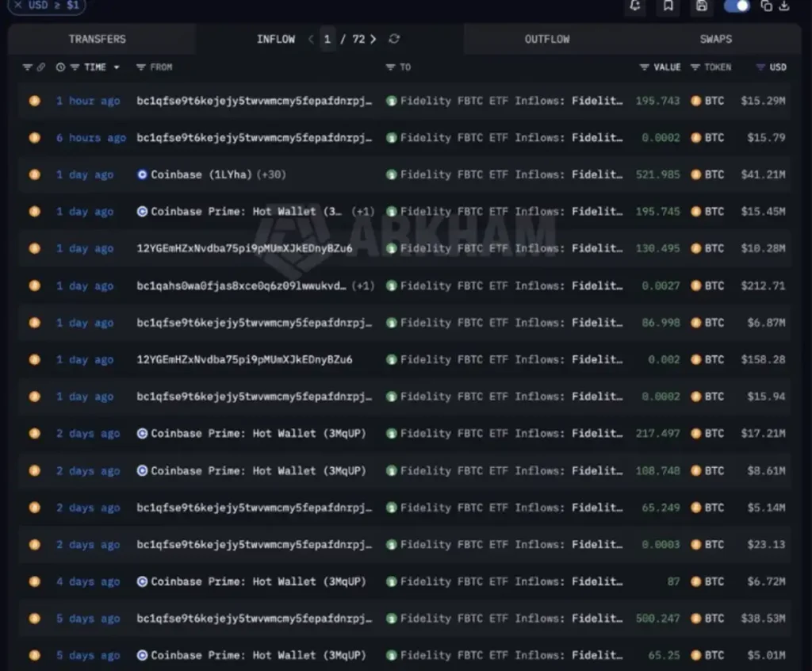Click the $17.21M USD amount
812x671 pixels.
tap(763, 434)
